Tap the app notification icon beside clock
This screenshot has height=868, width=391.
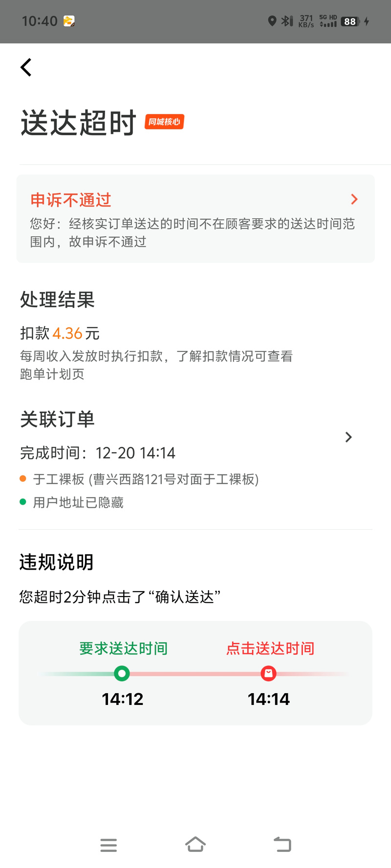tap(69, 21)
